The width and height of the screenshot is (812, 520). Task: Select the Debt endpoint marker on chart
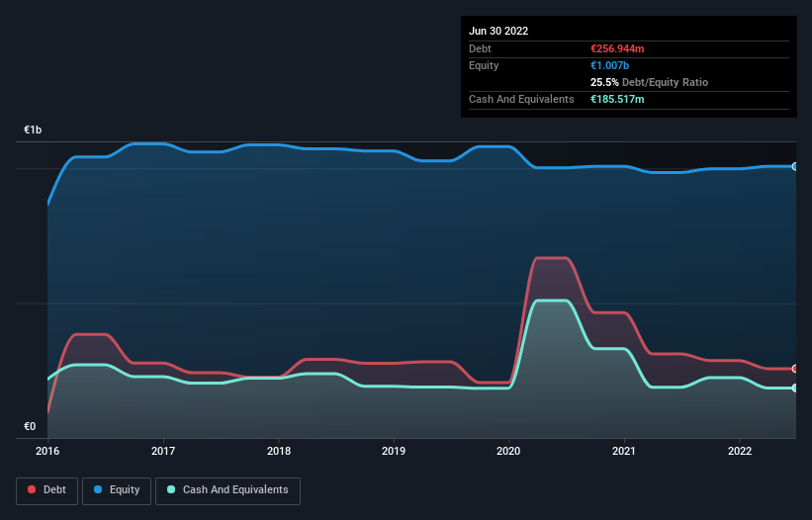click(795, 369)
